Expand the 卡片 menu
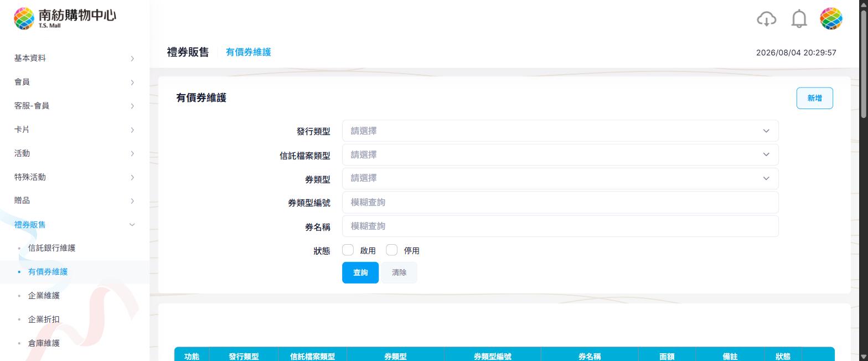Viewport: 868px width, 361px height. [x=75, y=130]
